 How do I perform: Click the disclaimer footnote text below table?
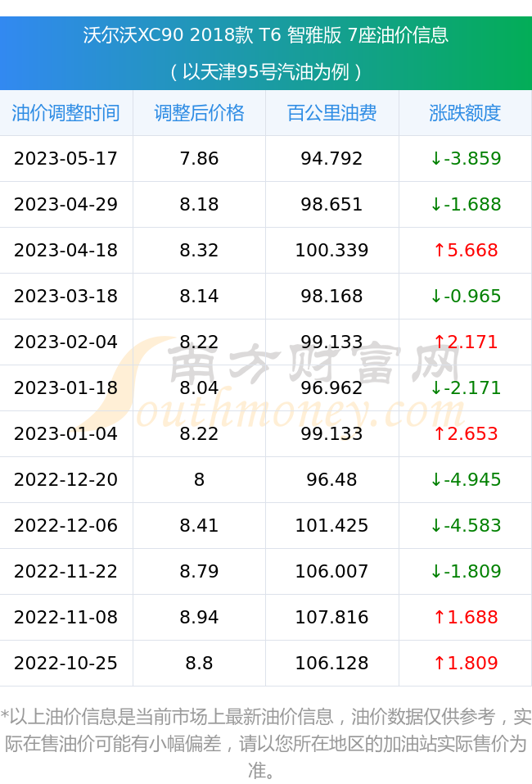pos(266,744)
